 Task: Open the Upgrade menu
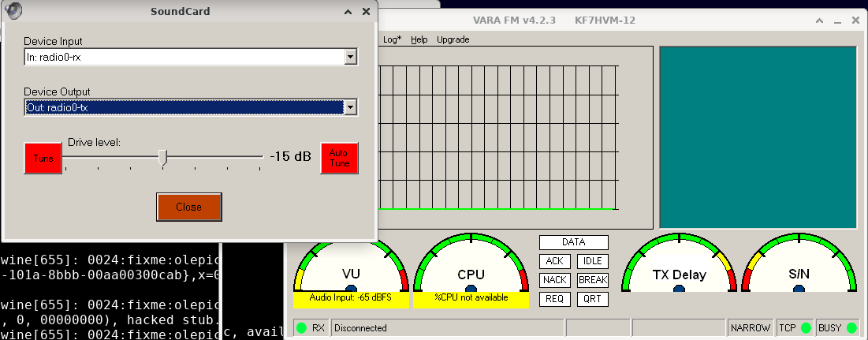pyautogui.click(x=453, y=39)
